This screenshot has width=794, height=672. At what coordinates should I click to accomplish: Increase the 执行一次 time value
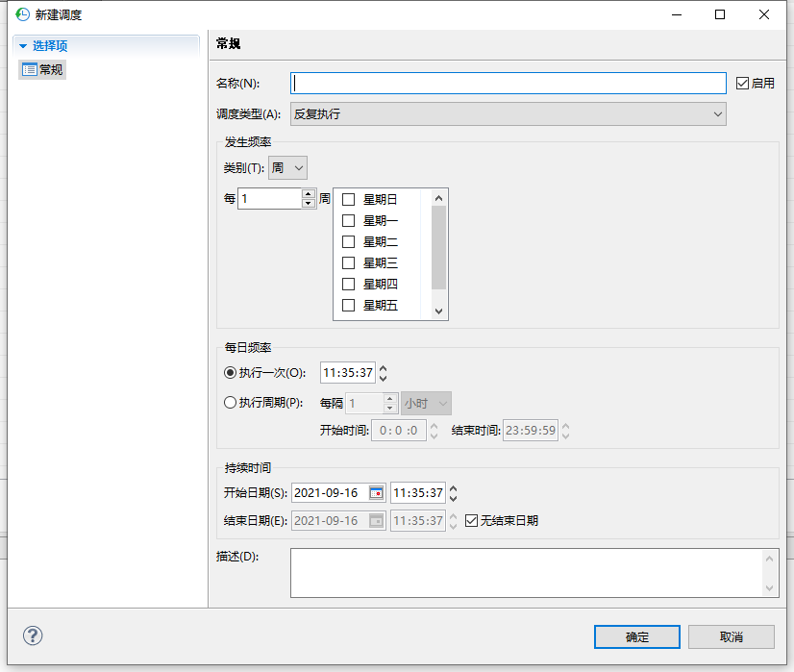[x=384, y=368]
